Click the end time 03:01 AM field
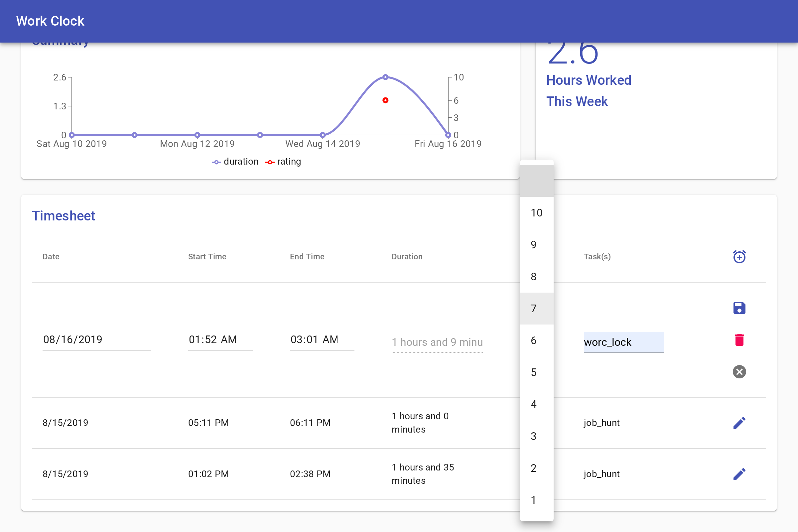The width and height of the screenshot is (798, 532). pyautogui.click(x=322, y=339)
